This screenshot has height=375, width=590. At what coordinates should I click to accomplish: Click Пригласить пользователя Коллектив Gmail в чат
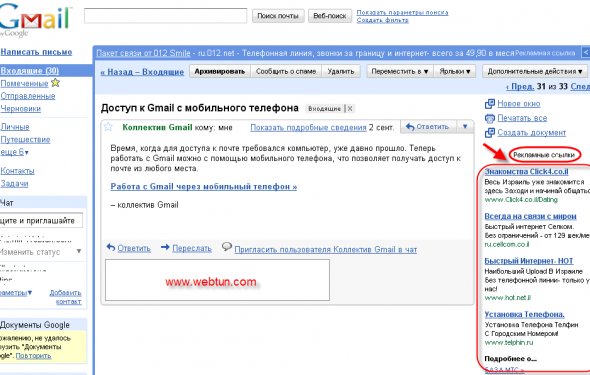(x=325, y=249)
